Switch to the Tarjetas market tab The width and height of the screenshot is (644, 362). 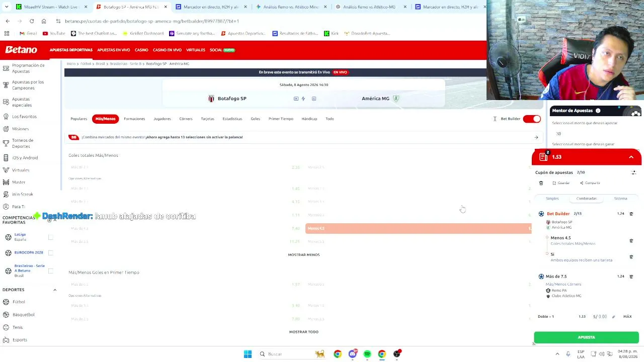(207, 119)
